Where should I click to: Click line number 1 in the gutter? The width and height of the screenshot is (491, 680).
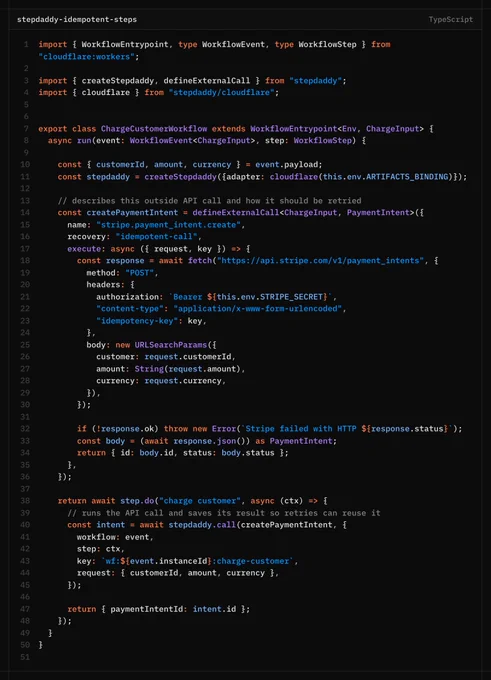[x=26, y=44]
